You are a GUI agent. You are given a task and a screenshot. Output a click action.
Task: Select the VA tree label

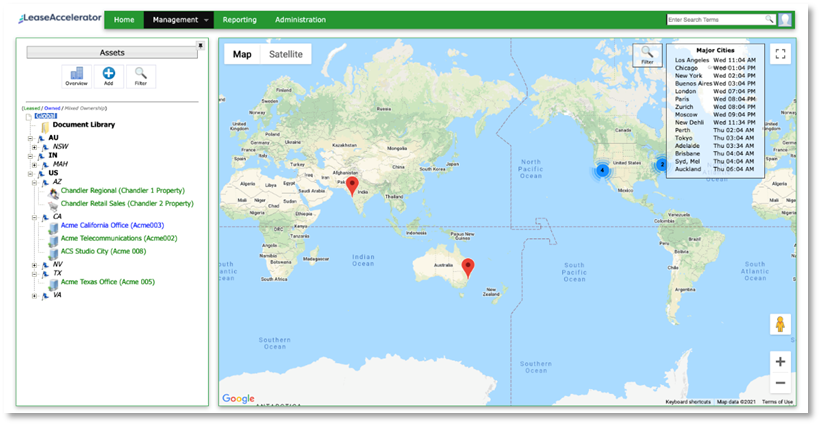tap(57, 295)
